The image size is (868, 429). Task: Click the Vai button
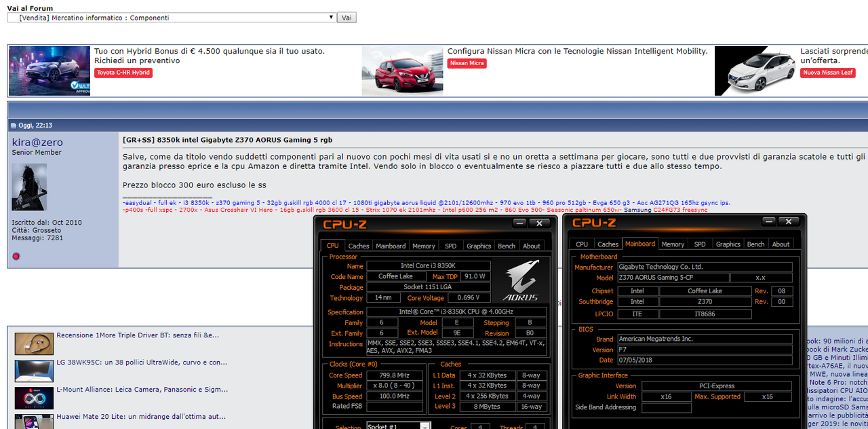pos(346,18)
